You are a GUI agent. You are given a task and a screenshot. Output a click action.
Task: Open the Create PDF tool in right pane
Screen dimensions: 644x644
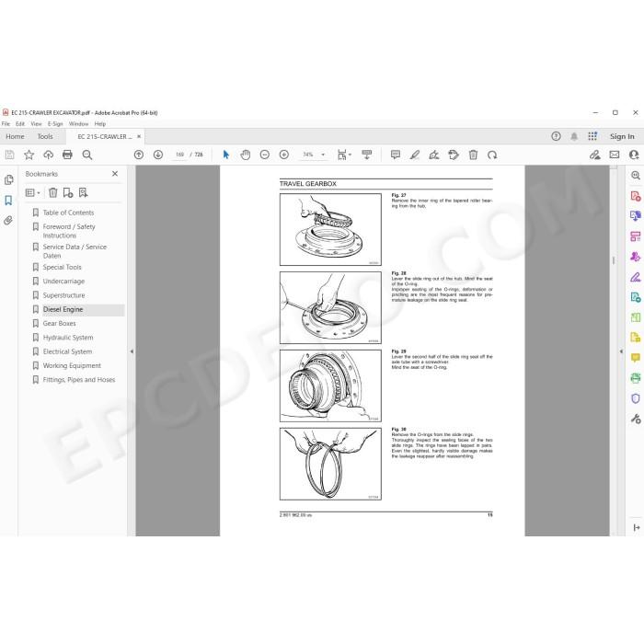tap(636, 196)
